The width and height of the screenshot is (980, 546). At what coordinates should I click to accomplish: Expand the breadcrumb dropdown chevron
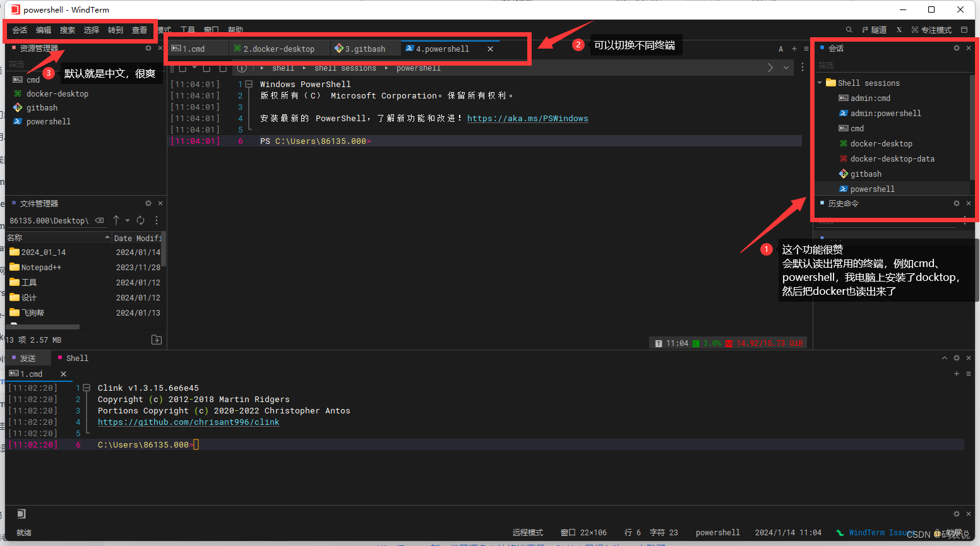click(x=786, y=68)
